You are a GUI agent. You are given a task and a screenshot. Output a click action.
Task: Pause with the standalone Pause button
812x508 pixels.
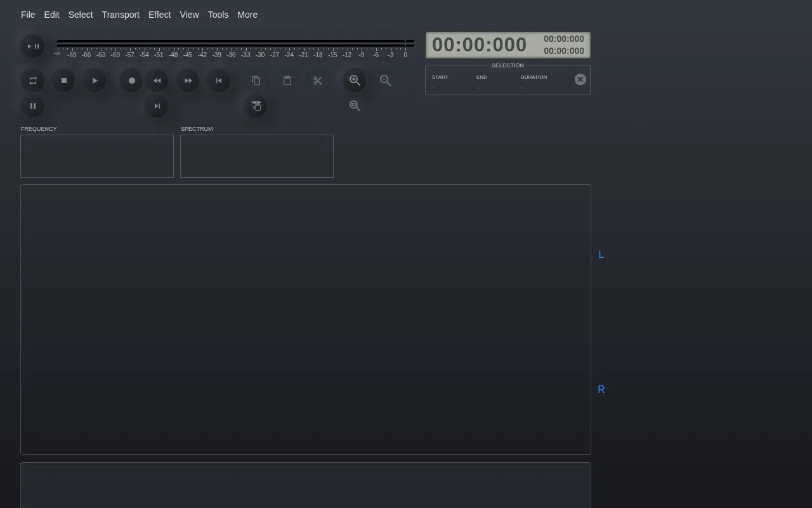point(33,106)
